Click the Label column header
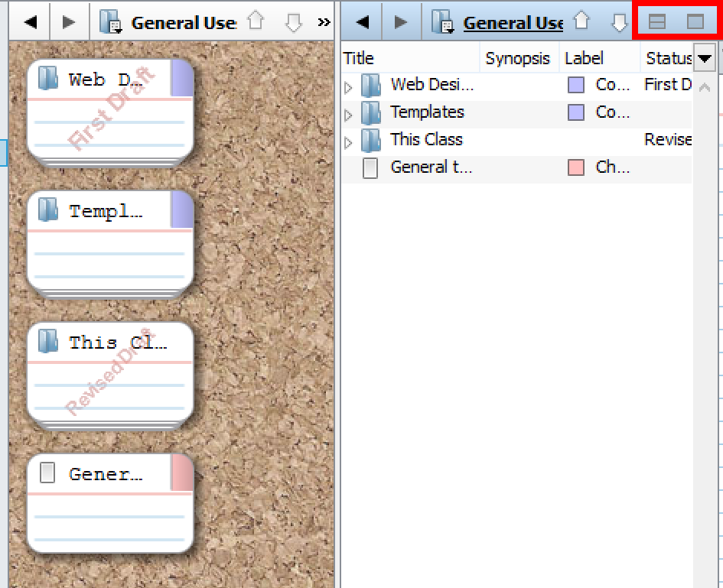The height and width of the screenshot is (588, 723). pos(584,58)
